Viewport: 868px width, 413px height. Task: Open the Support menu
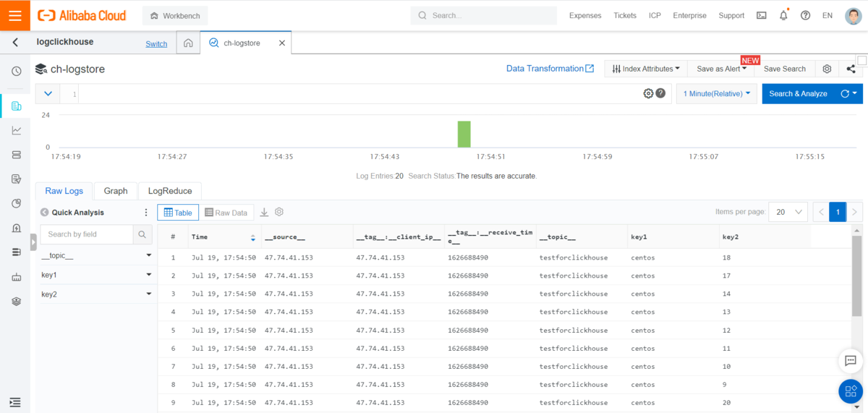tap(731, 15)
